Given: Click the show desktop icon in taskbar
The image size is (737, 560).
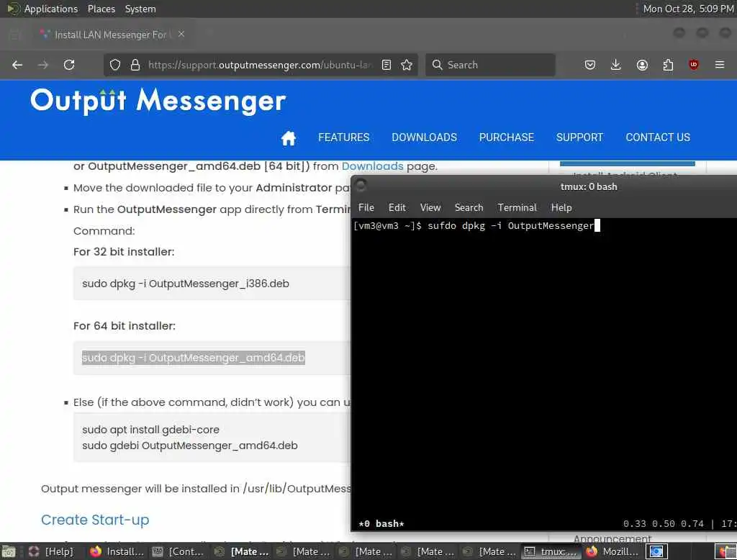Looking at the screenshot, I should [9, 551].
